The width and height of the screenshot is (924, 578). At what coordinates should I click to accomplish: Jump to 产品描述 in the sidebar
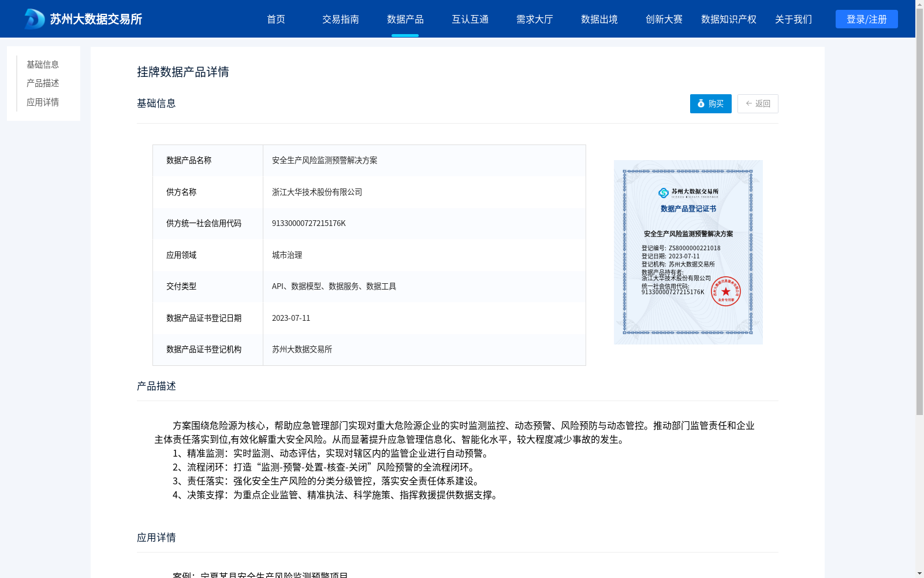(43, 83)
